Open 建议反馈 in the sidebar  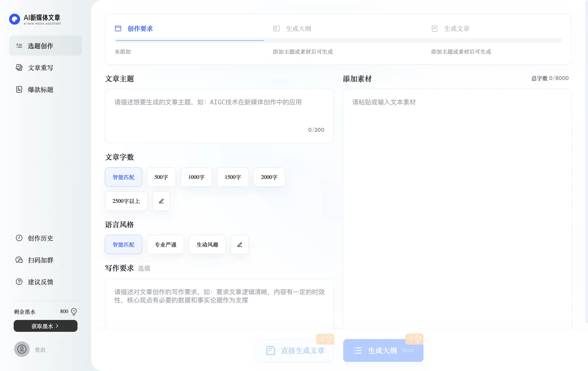tap(40, 282)
